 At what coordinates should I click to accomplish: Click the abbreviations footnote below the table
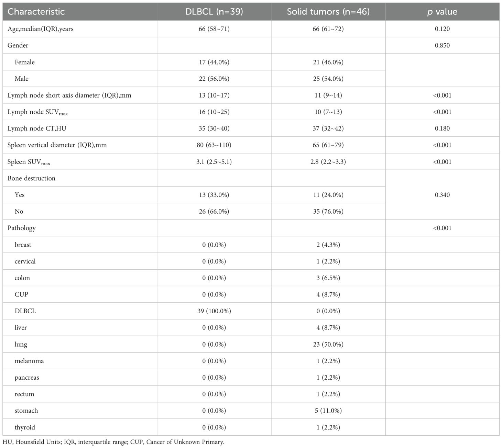[x=113, y=442]
